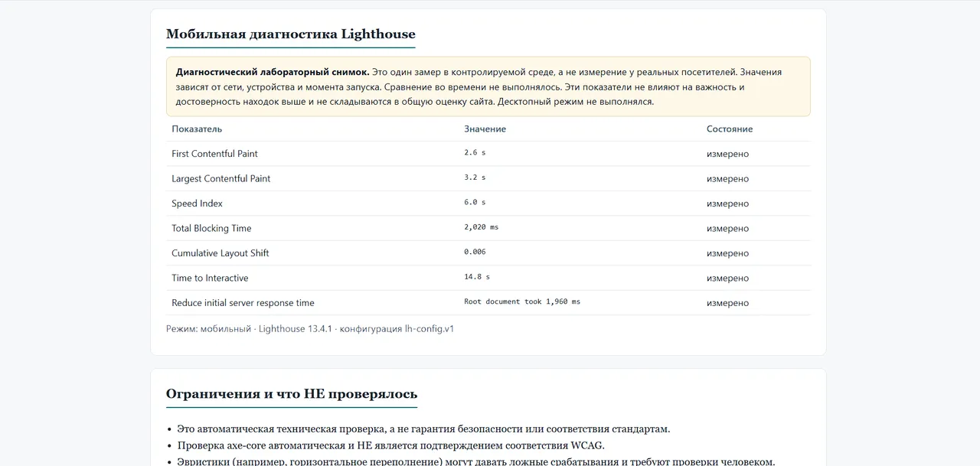The width and height of the screenshot is (980, 466).
Task: Select the 'Cumulative Layout Shift' row label
Action: pos(220,253)
